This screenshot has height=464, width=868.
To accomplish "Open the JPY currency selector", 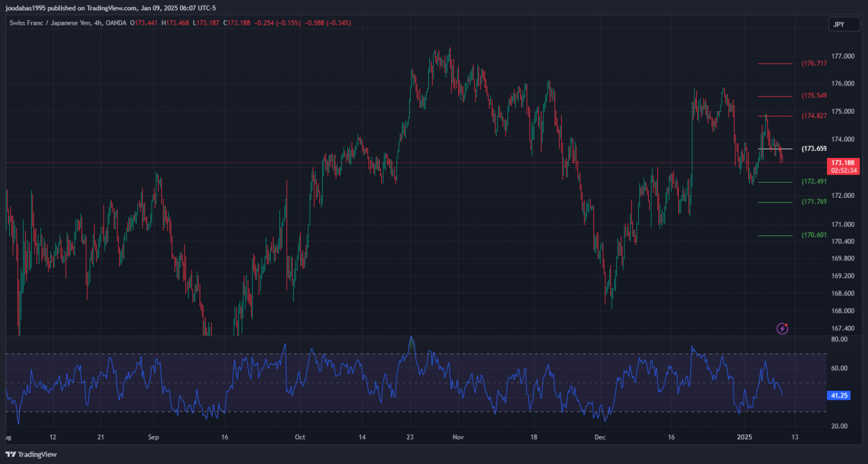I will tap(838, 24).
